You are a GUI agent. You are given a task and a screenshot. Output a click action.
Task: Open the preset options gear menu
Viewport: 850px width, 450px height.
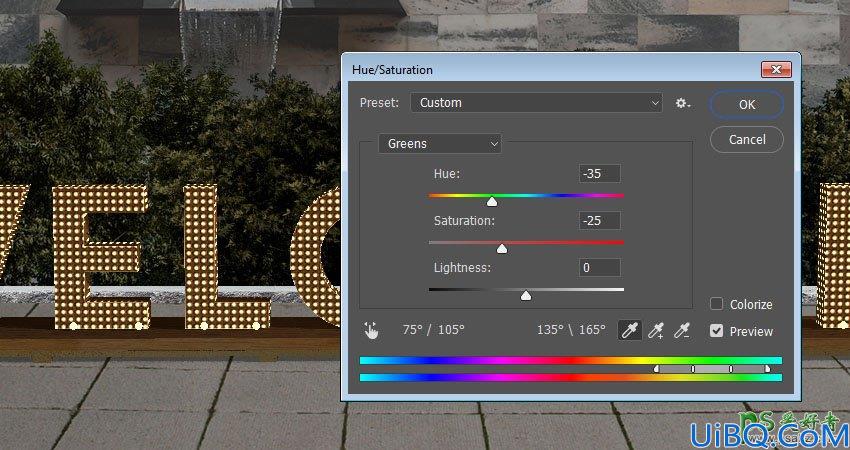682,103
